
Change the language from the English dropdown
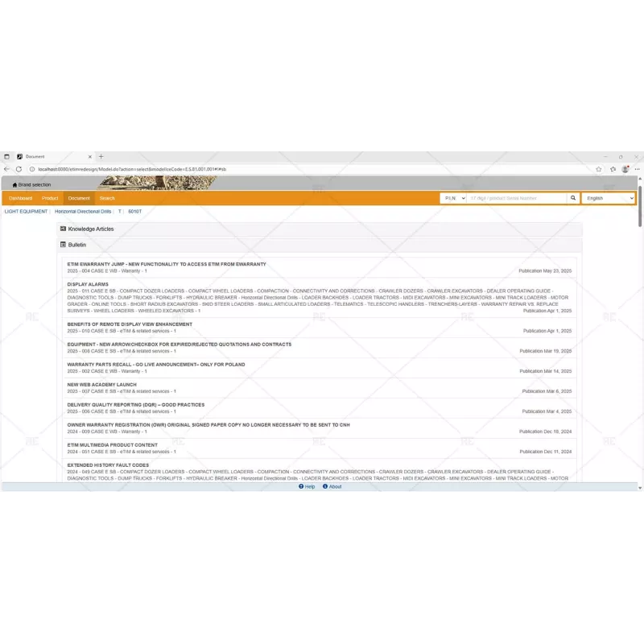608,198
